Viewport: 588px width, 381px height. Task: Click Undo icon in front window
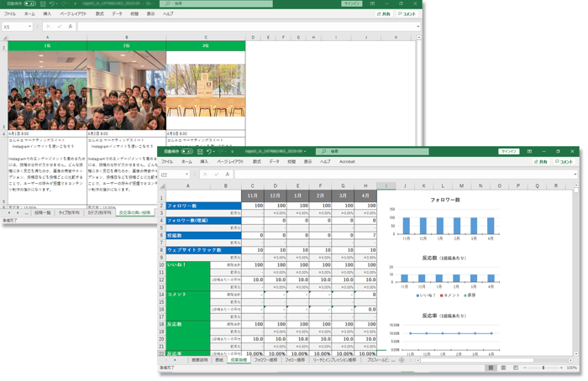(x=209, y=151)
